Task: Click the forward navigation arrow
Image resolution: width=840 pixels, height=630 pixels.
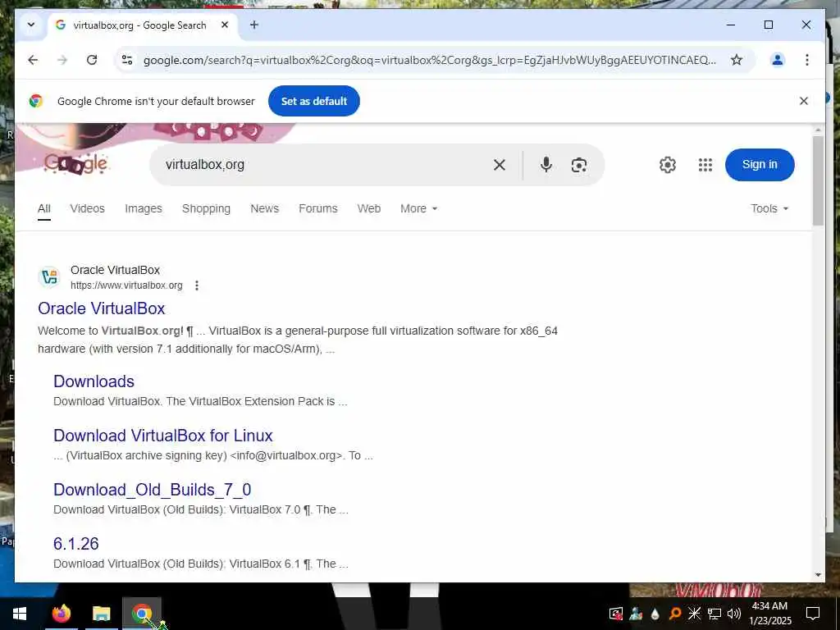Action: tap(62, 60)
